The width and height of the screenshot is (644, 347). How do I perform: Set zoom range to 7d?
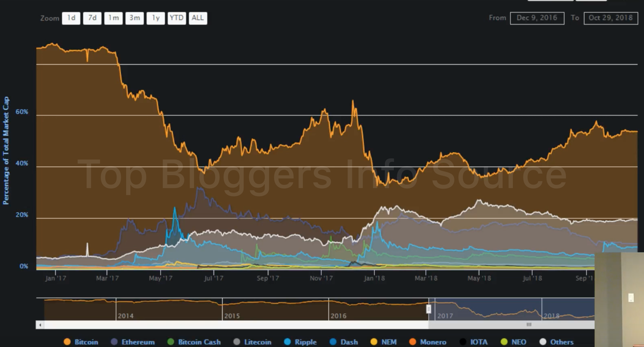(x=92, y=18)
